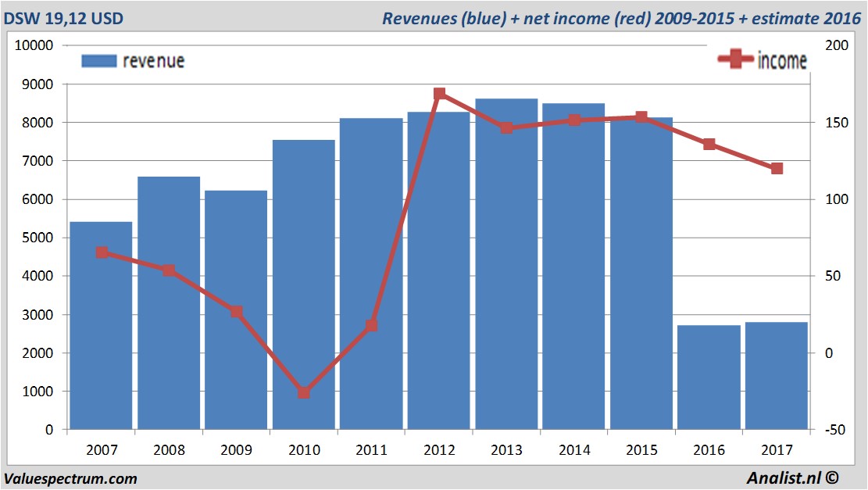Select the 2017 revenue bar
The height and width of the screenshot is (490, 868).
click(777, 375)
